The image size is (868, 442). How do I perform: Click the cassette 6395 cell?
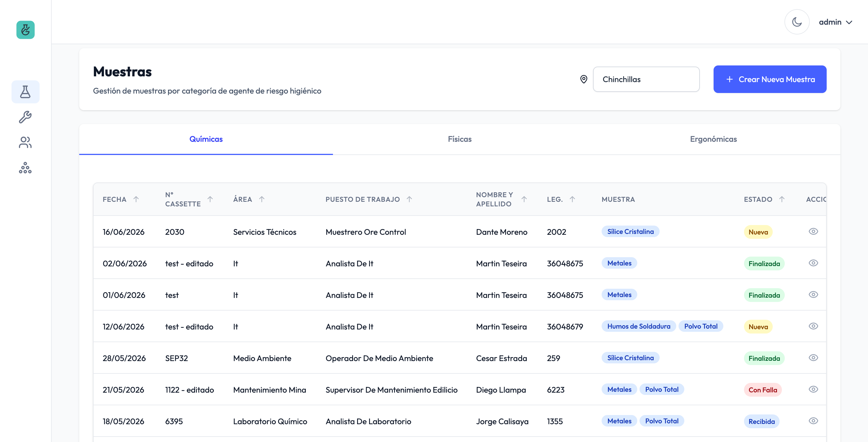174,421
